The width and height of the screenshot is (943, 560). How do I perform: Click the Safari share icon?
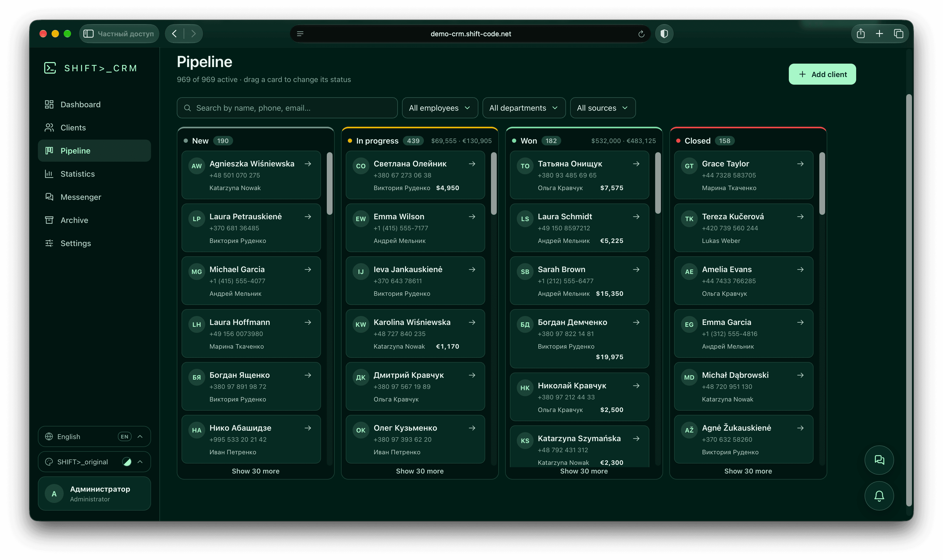click(x=860, y=34)
